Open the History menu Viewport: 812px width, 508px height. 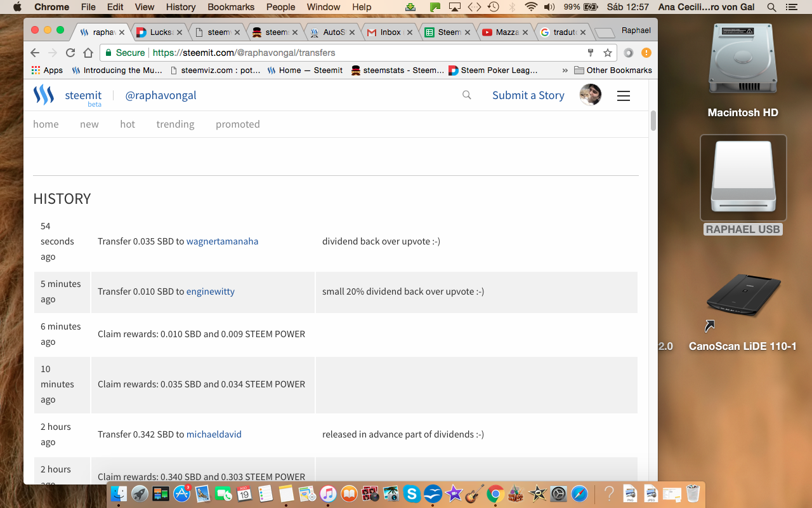point(181,7)
